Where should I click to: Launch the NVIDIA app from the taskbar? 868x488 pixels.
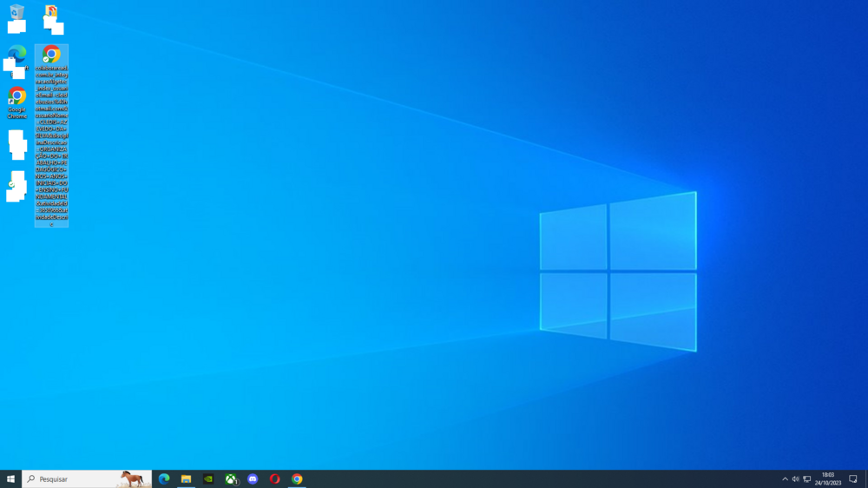pyautogui.click(x=208, y=478)
